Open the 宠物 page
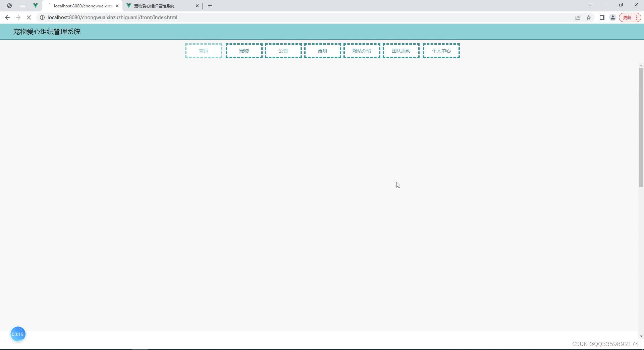The image size is (644, 350). coord(244,51)
